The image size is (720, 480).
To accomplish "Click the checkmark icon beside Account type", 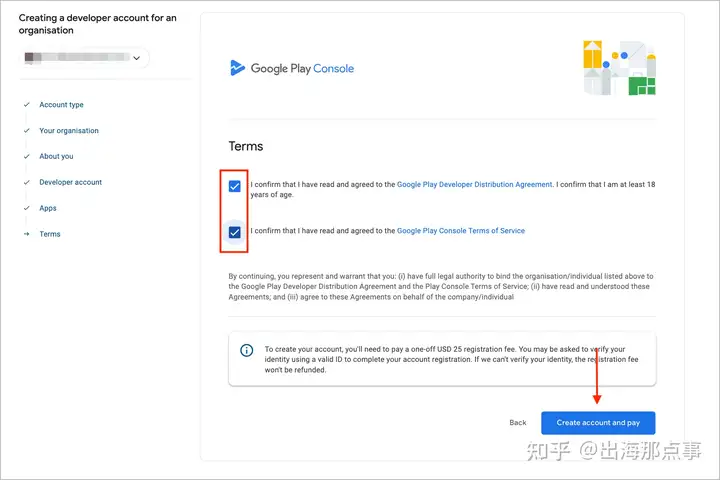I will tap(27, 105).
